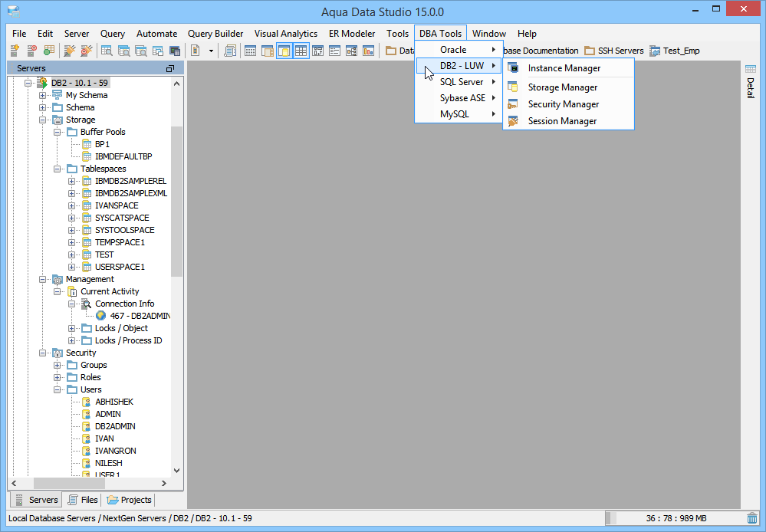Collapse the Management node
766x532 pixels.
[x=42, y=280]
